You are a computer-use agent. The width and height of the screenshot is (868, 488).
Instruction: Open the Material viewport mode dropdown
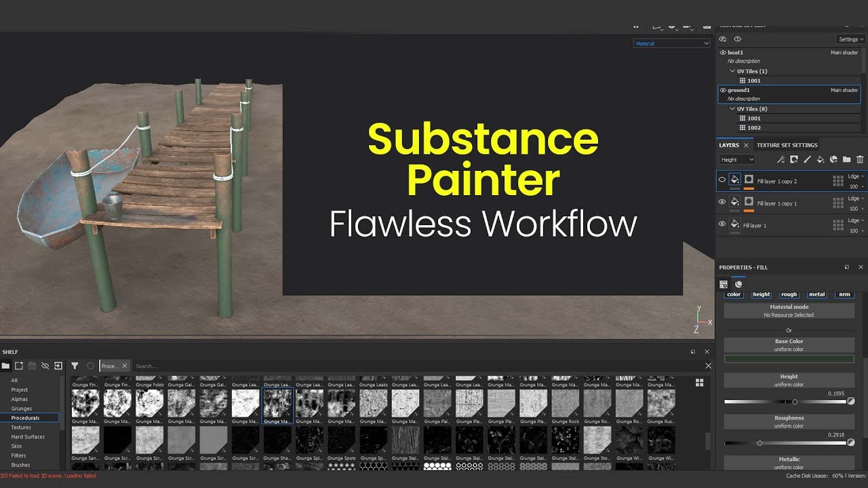pyautogui.click(x=671, y=43)
